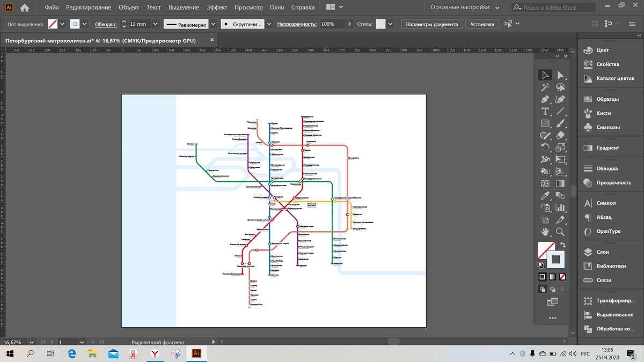The image size is (644, 362).
Task: Open the stroke color dropdown in control bar
Action: pos(84,24)
